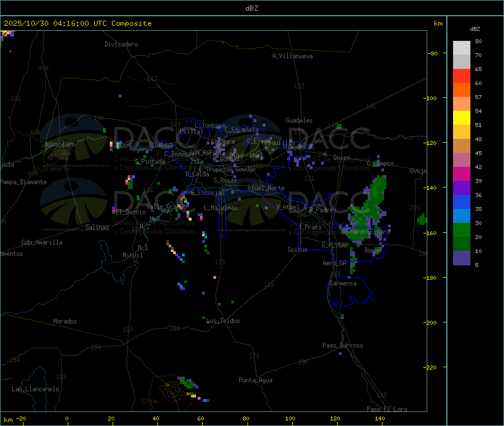Screen dimensions: 504x426
Task: Click the A_Villanueva map label
Action: click(x=292, y=56)
